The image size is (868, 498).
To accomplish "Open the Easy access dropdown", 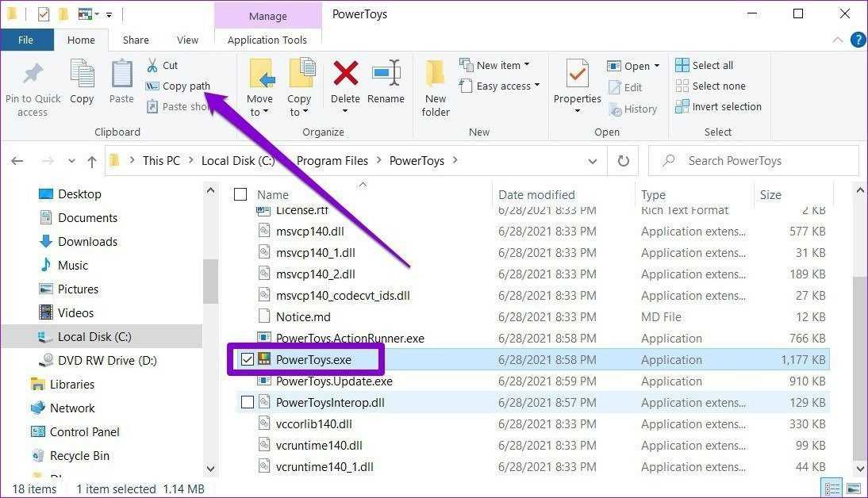I will coord(508,86).
